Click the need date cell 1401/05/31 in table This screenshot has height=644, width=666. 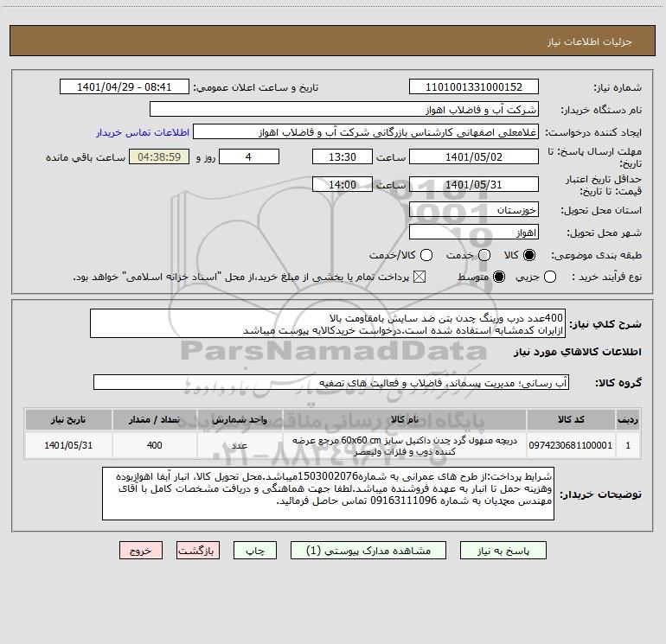coord(68,445)
